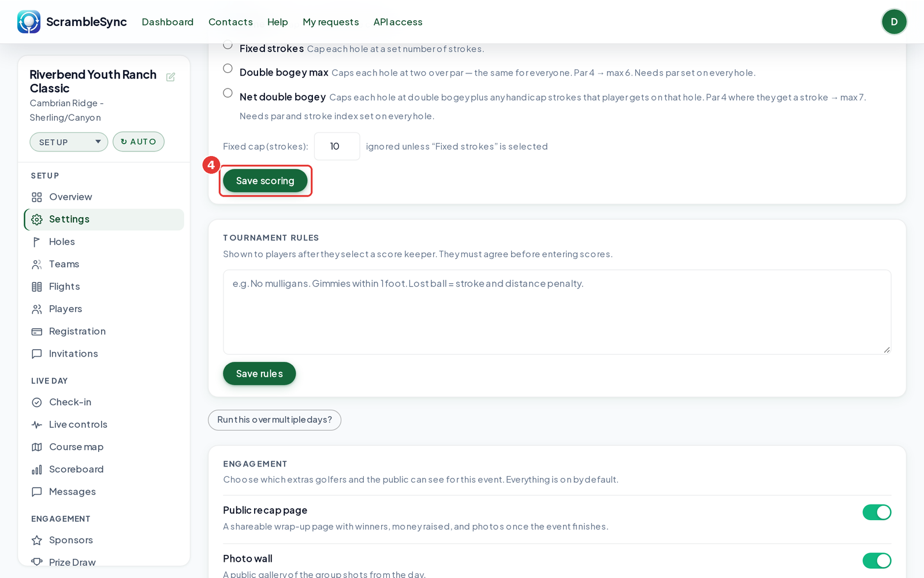Screen dimensions: 924x578
Task: Click the Settings gear icon
Action: click(x=37, y=220)
